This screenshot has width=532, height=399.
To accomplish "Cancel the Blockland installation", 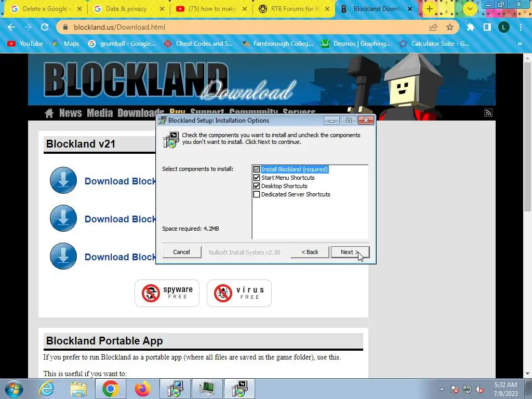I will click(181, 252).
